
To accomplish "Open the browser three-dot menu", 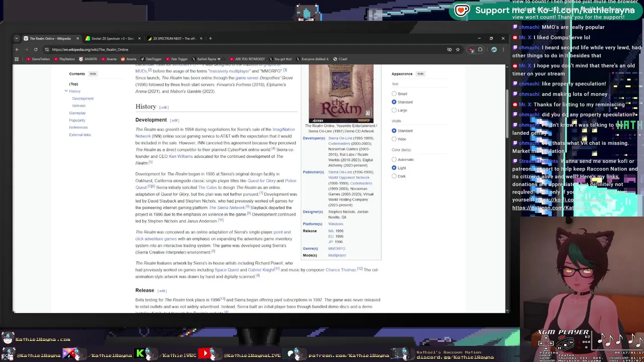I will click(503, 49).
